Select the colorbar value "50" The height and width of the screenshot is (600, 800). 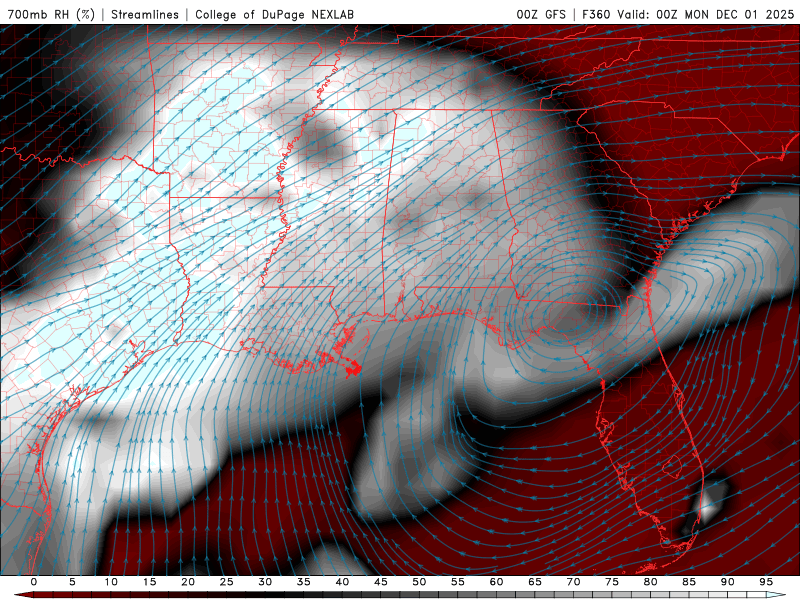[x=419, y=582]
